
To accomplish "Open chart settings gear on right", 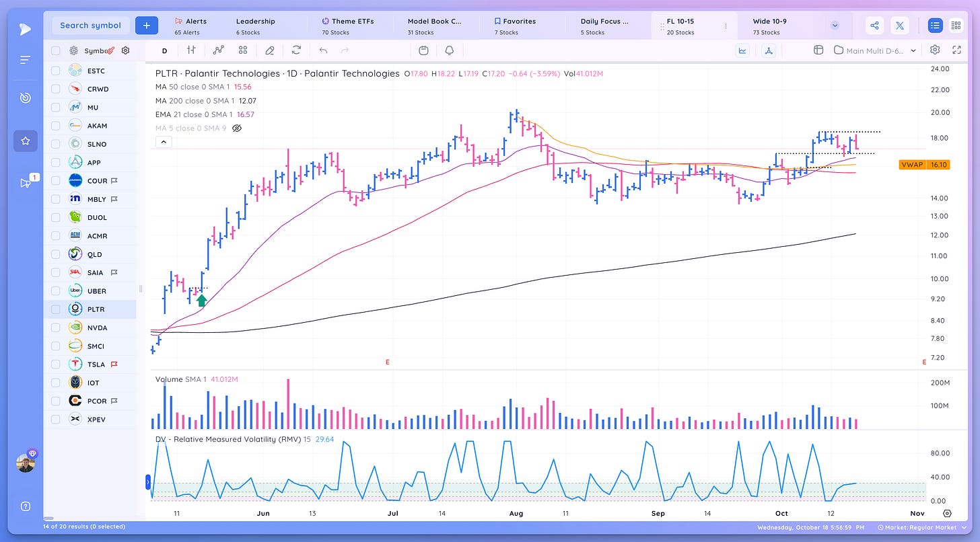I will coord(935,50).
